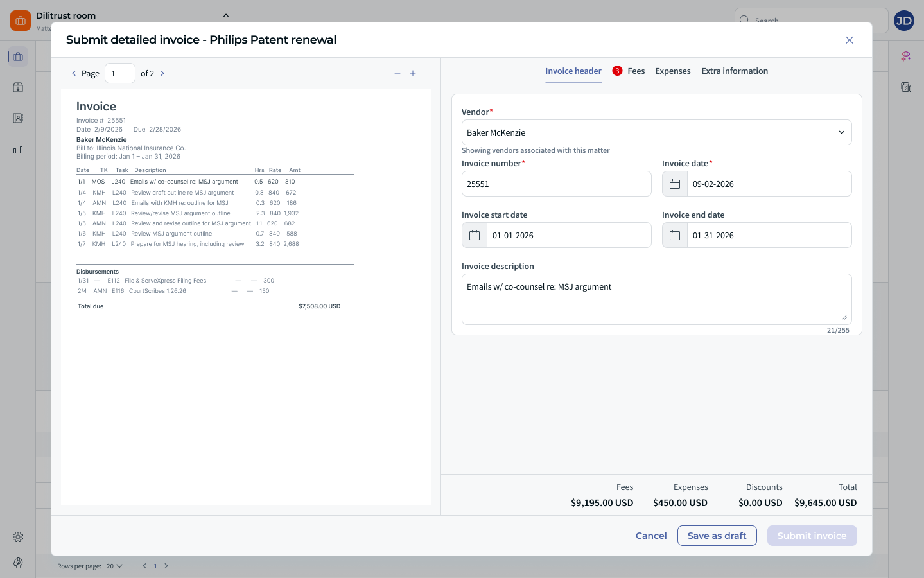Go to next invoice preview page

(x=162, y=73)
